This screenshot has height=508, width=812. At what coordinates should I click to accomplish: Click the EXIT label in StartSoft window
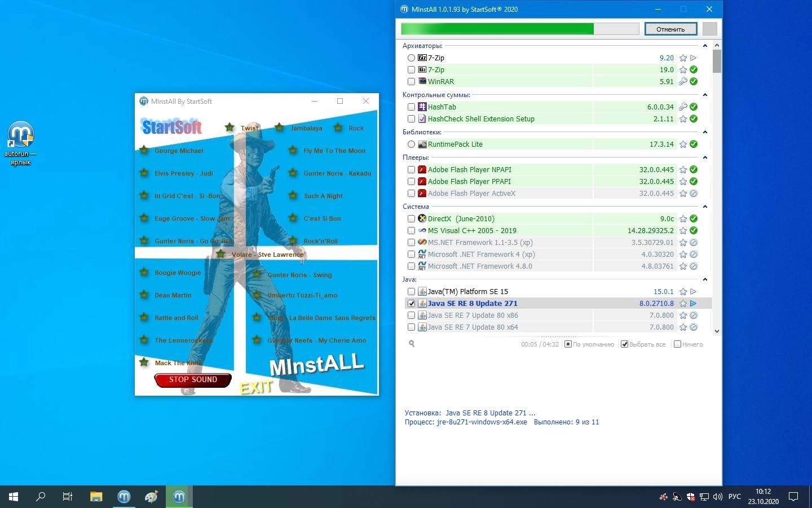(257, 387)
